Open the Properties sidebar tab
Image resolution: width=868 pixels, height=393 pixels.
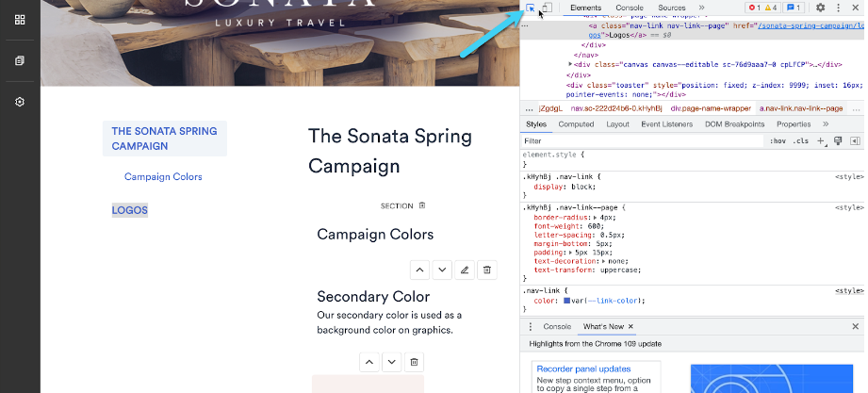[794, 124]
